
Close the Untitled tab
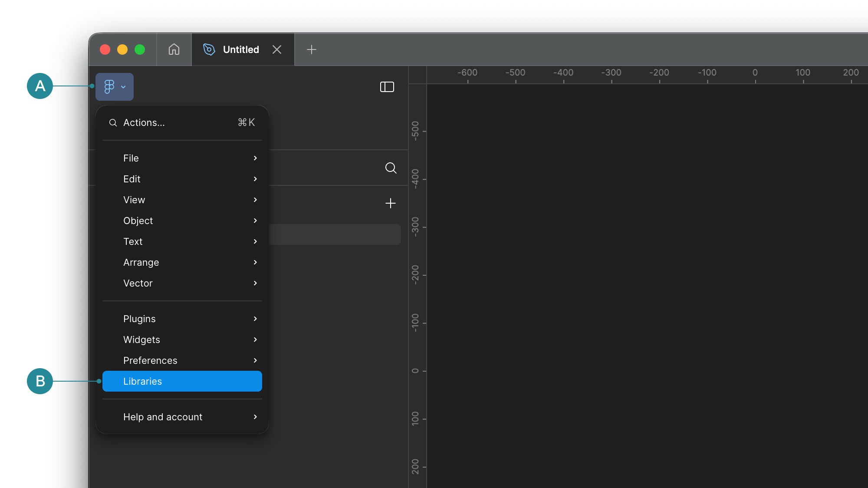277,49
